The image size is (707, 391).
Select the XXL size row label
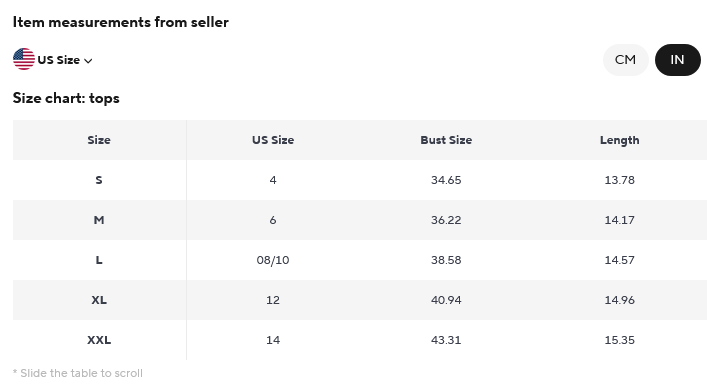pos(99,340)
